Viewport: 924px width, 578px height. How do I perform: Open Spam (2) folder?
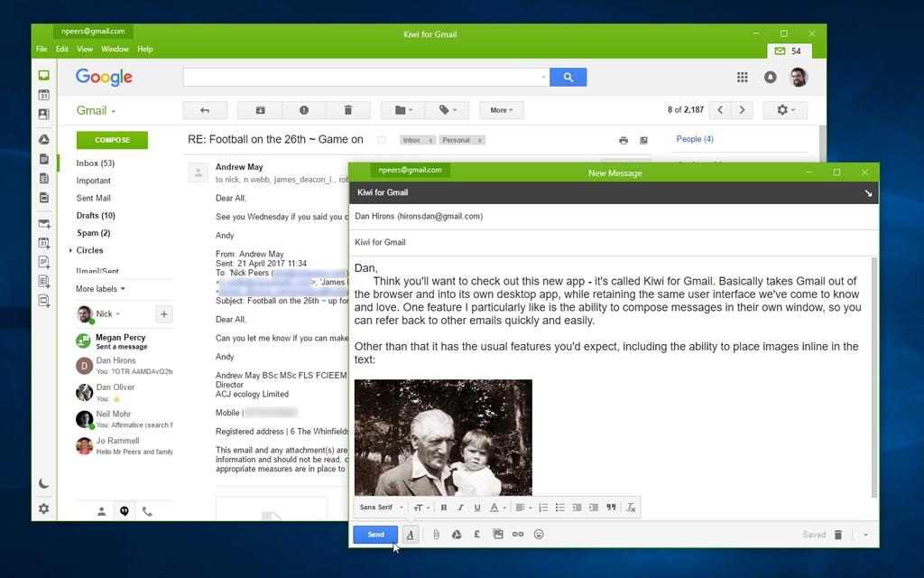pos(93,233)
